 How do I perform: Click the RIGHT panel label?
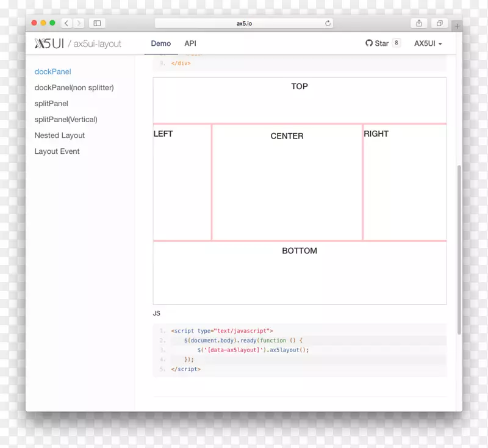point(376,134)
